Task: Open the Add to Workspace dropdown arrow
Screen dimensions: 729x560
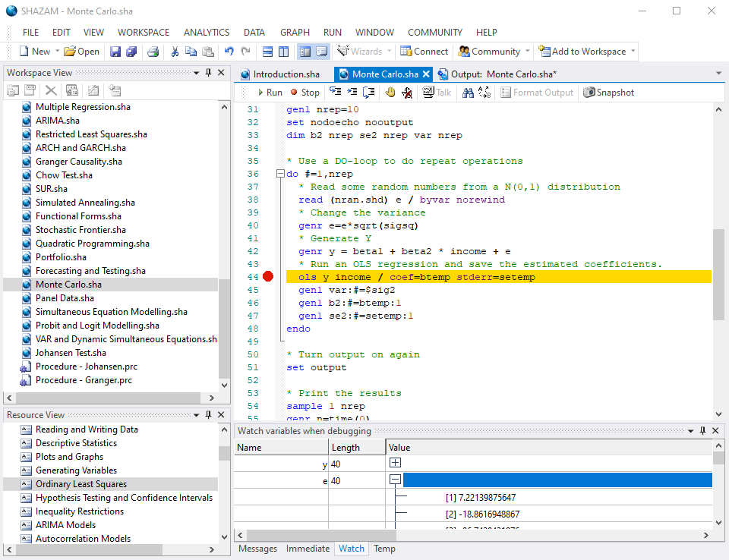Action: (633, 51)
